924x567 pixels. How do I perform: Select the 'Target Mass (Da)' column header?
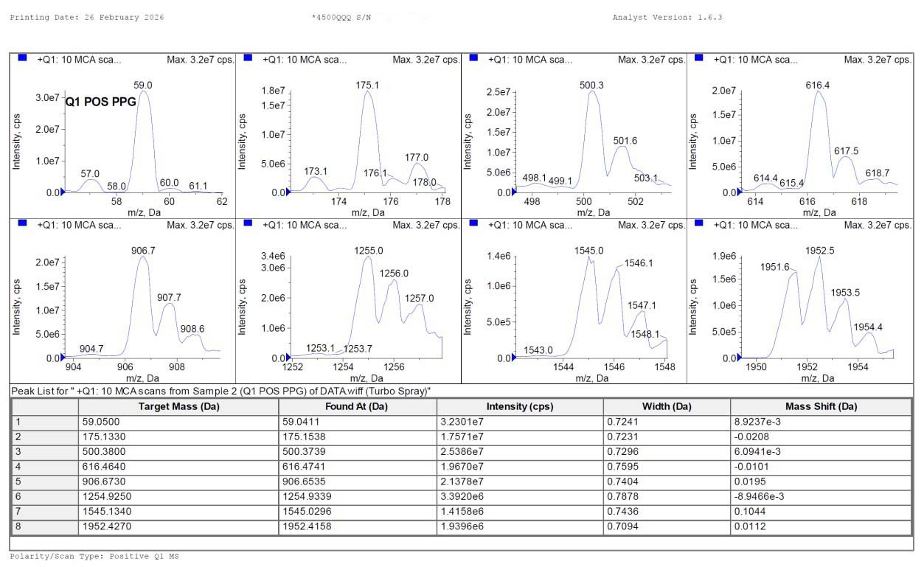(x=179, y=406)
